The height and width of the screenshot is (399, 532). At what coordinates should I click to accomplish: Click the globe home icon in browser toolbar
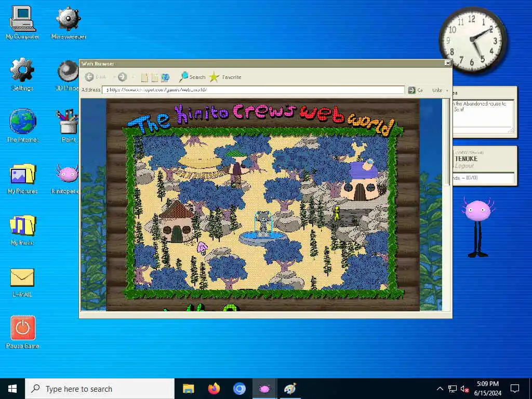(x=165, y=77)
